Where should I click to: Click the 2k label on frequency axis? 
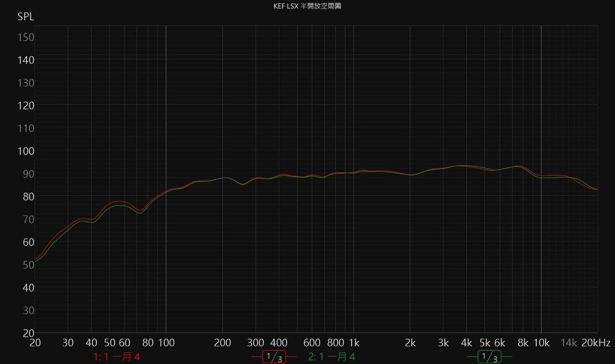[410, 343]
